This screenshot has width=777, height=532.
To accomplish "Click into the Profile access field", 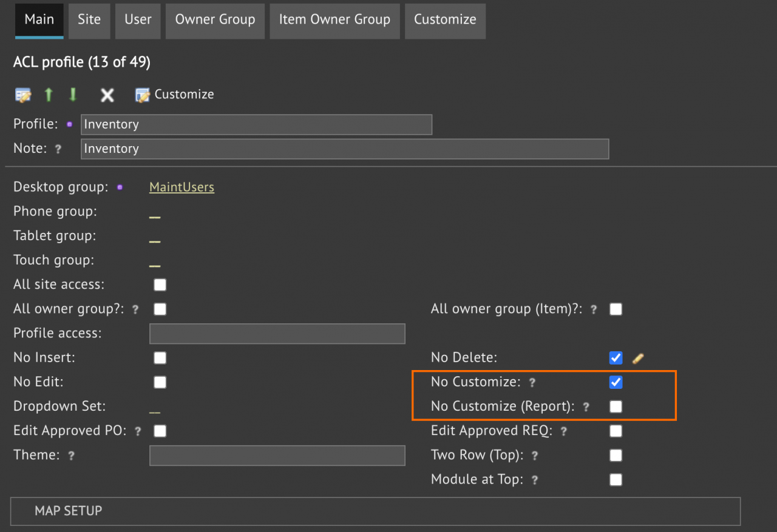I will [277, 334].
